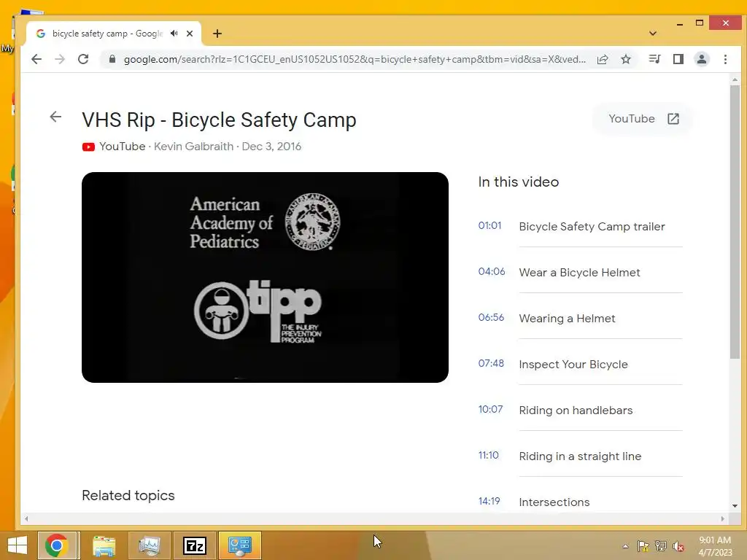Click the horizontal scroll right arrow
The width and height of the screenshot is (747, 560).
(723, 518)
